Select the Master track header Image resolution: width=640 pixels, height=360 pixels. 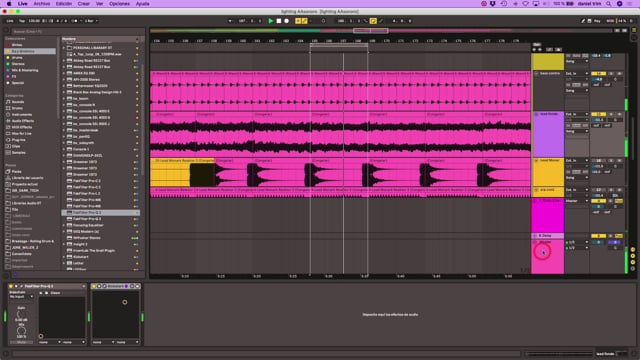coord(548,256)
